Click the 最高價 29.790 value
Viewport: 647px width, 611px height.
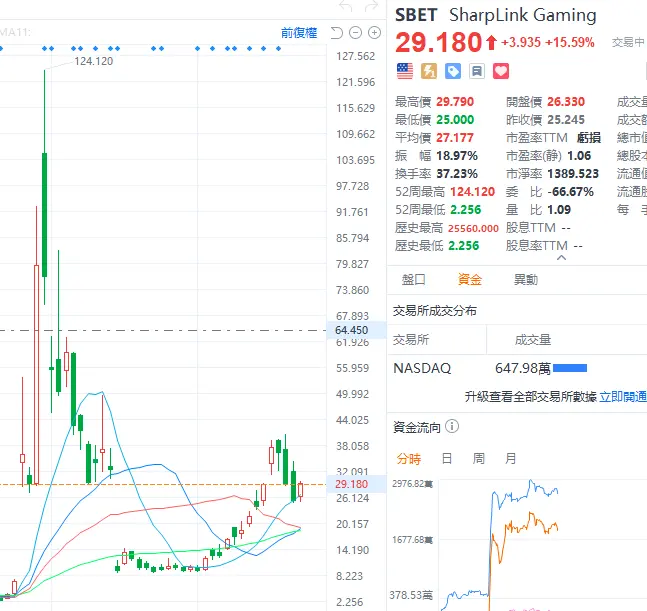click(455, 101)
